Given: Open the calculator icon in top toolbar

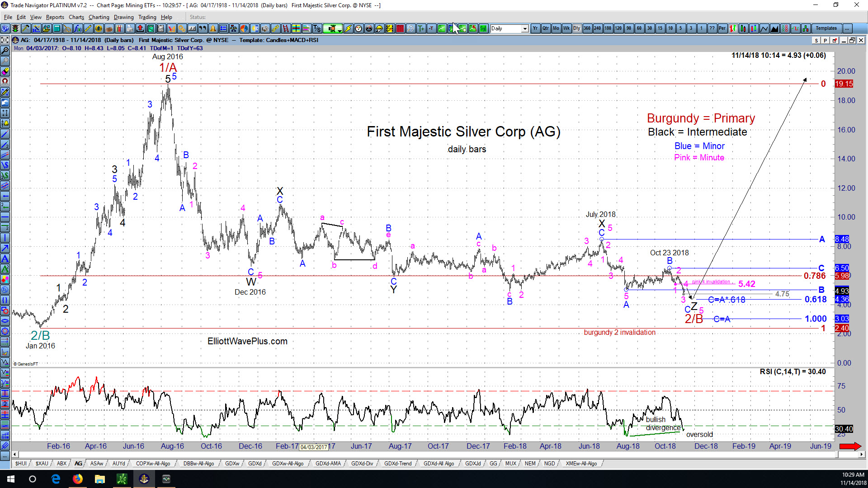Looking at the screenshot, I should coord(57,28).
